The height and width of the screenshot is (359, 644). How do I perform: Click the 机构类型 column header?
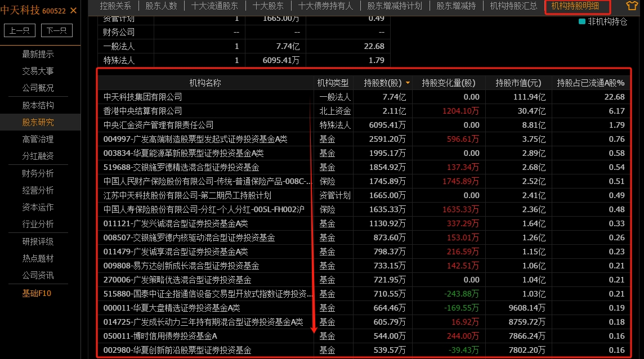click(333, 83)
